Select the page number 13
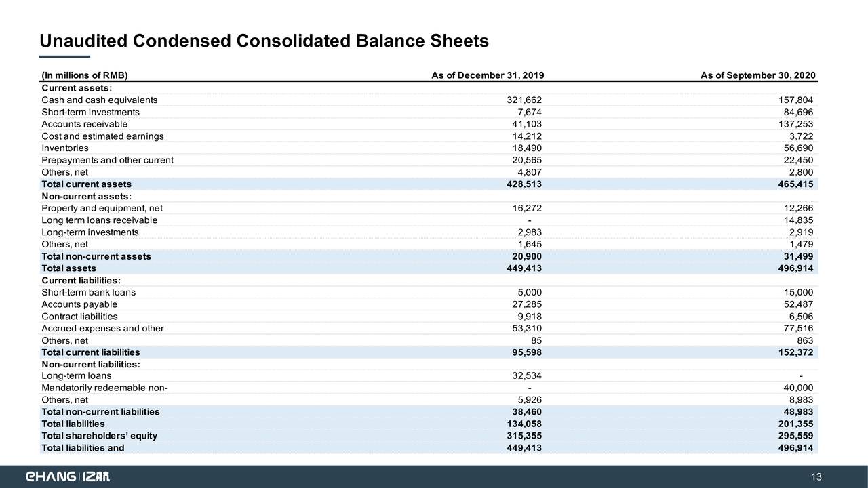The height and width of the screenshot is (488, 868). 816,477
